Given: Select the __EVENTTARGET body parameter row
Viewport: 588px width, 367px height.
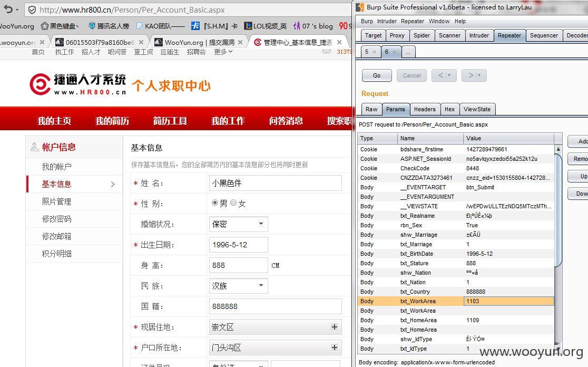Looking at the screenshot, I should coord(456,187).
